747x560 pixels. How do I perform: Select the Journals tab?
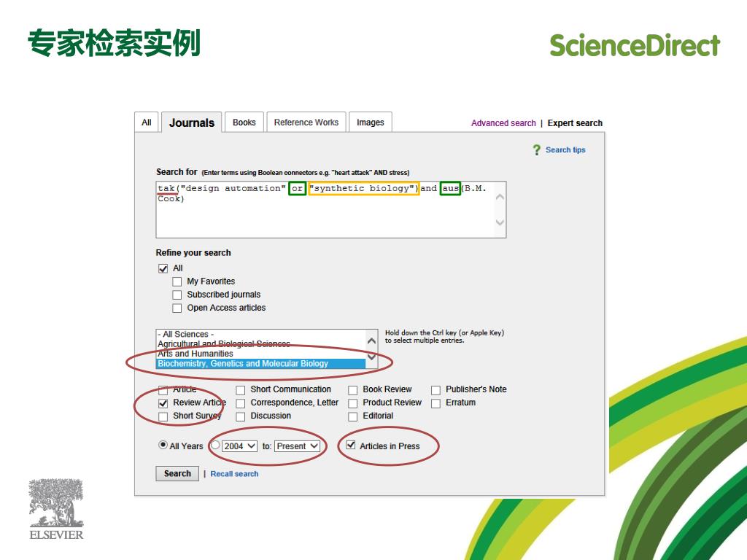pyautogui.click(x=192, y=122)
